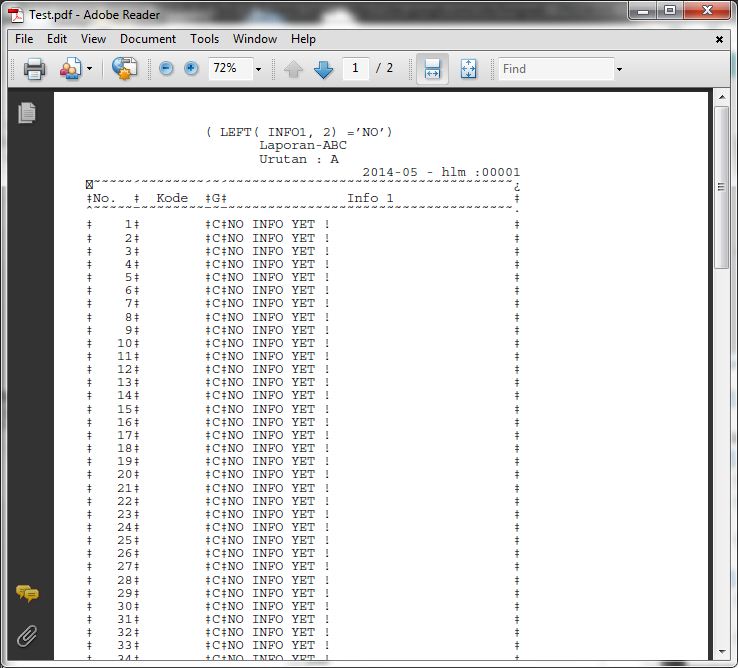Toggle scrolling fit-width page mode

click(x=432, y=69)
